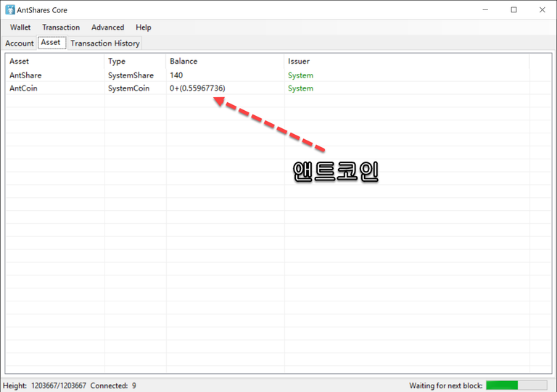The width and height of the screenshot is (557, 392).
Task: Open the Help menu
Action: tap(144, 28)
